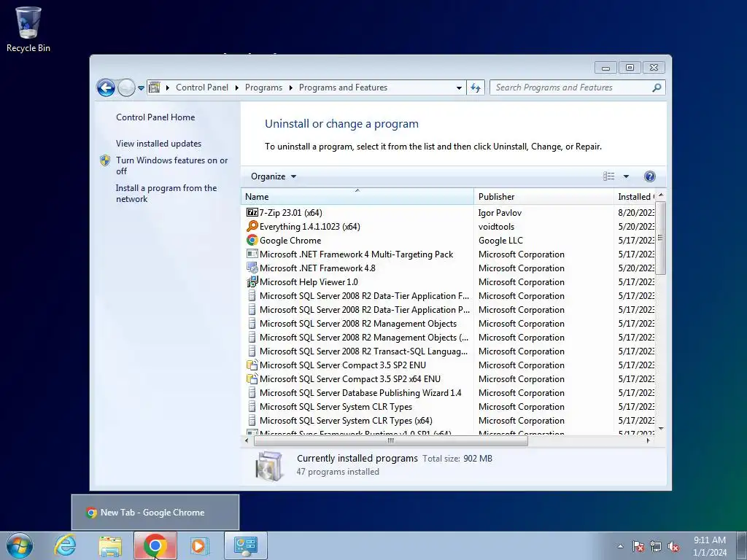
Task: Click the SQL Server System CLR Types (x64) icon
Action: (252, 420)
